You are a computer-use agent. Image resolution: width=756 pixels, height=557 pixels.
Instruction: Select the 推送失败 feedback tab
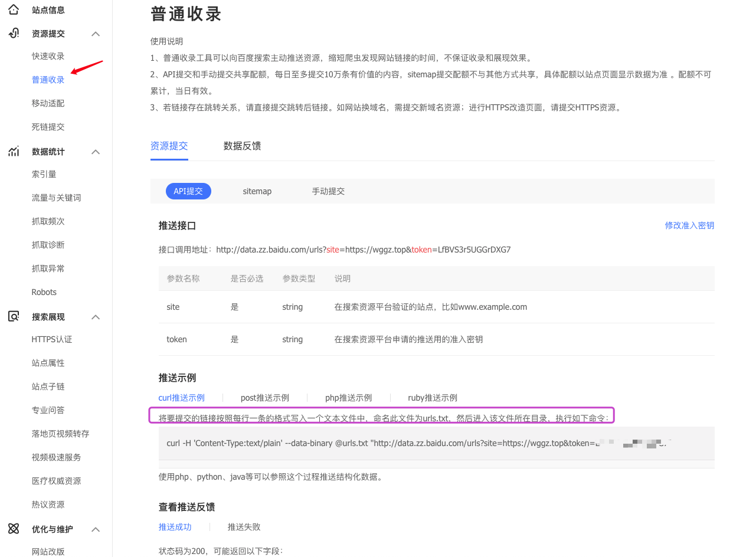[x=244, y=527]
